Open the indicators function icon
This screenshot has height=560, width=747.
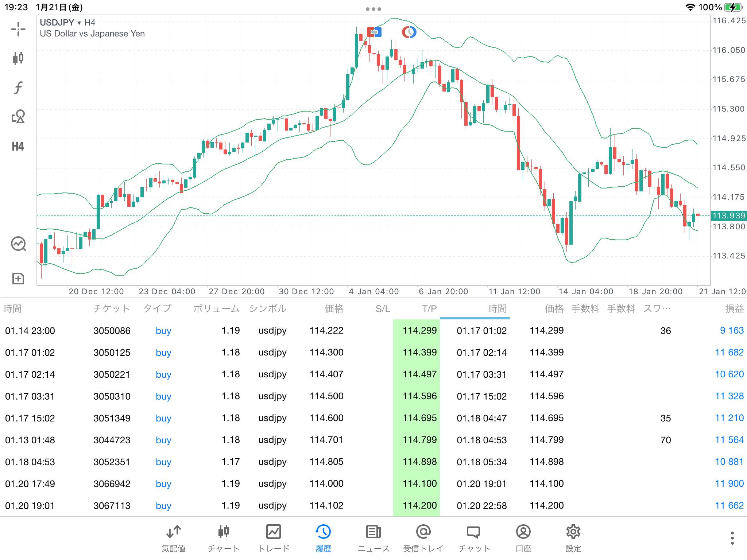point(18,87)
